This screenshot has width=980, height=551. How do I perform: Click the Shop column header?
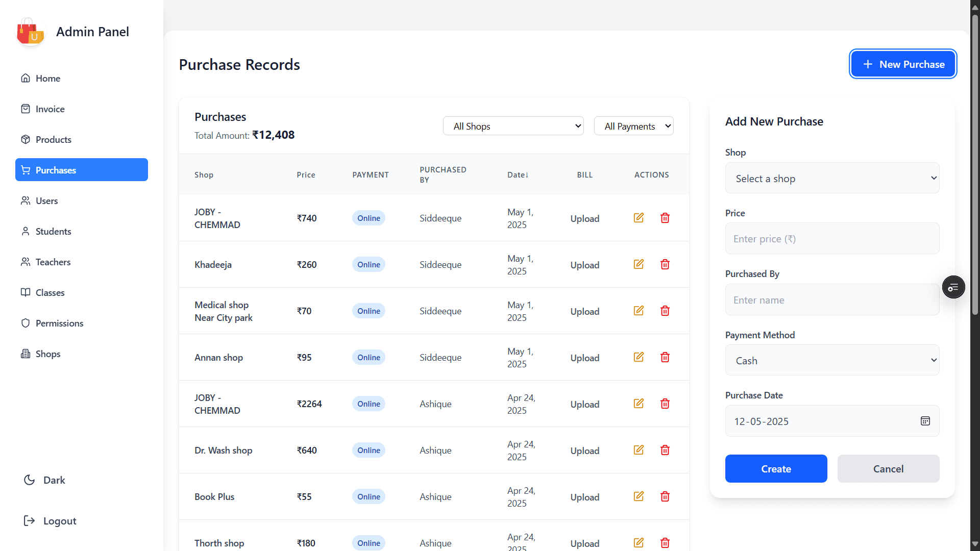(x=204, y=175)
